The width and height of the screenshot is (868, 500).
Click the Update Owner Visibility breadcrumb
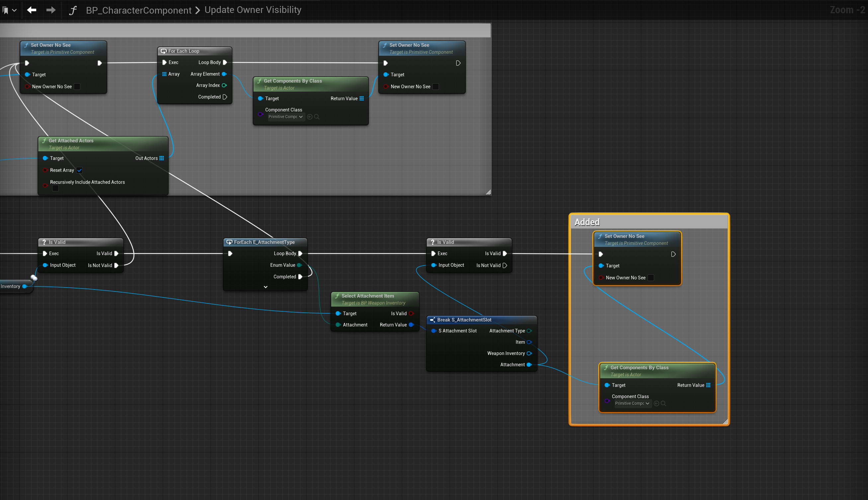pos(253,10)
